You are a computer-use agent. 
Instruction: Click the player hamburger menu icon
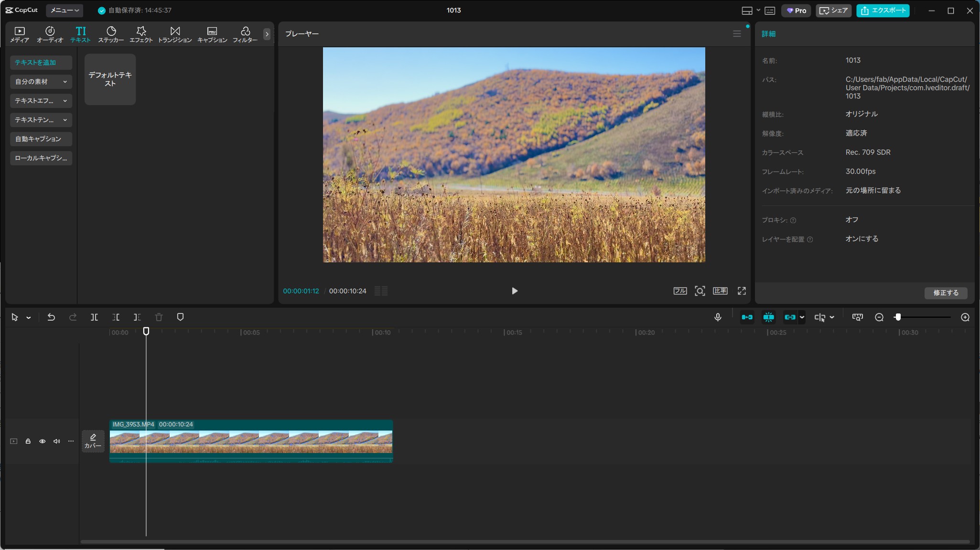coord(737,34)
